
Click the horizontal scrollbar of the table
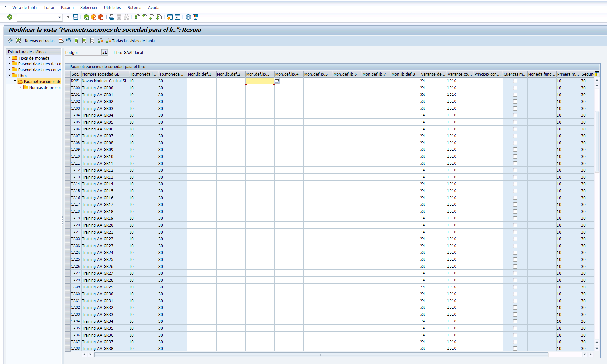point(321,355)
